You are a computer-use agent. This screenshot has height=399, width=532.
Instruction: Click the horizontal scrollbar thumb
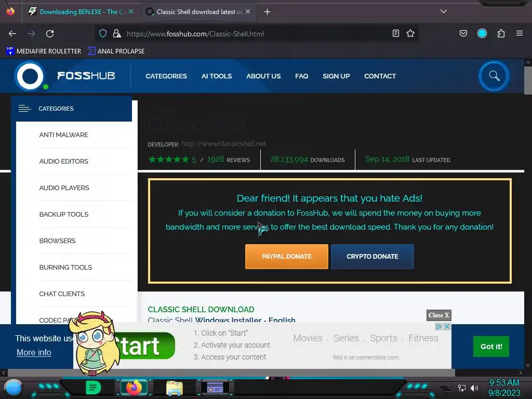(231, 373)
